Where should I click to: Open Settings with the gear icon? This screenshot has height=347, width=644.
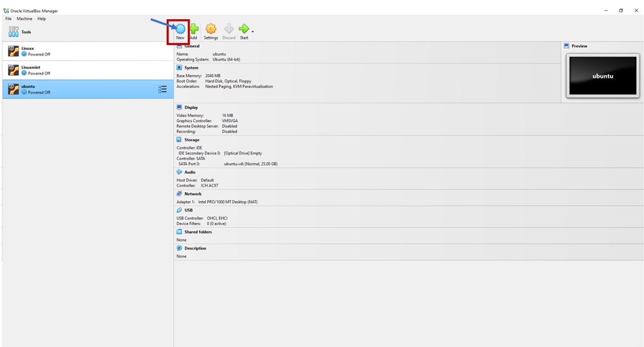(211, 29)
